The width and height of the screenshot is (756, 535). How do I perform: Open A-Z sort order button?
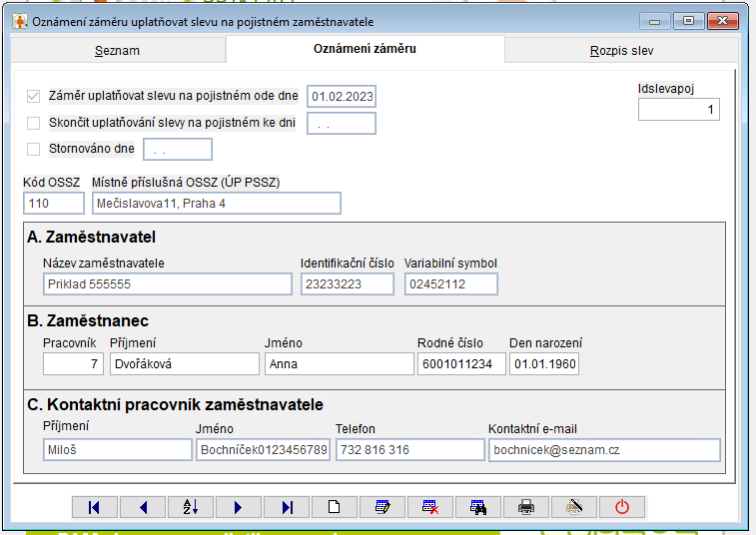(191, 507)
